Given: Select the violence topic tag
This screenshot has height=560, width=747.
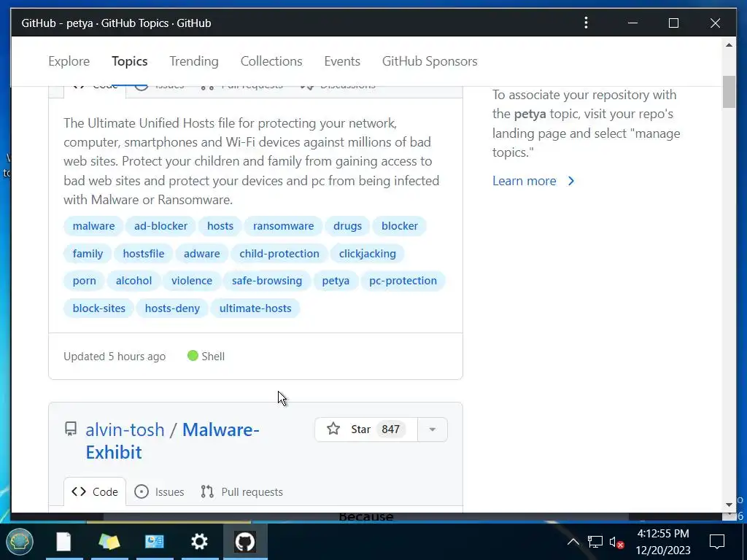Looking at the screenshot, I should point(192,281).
